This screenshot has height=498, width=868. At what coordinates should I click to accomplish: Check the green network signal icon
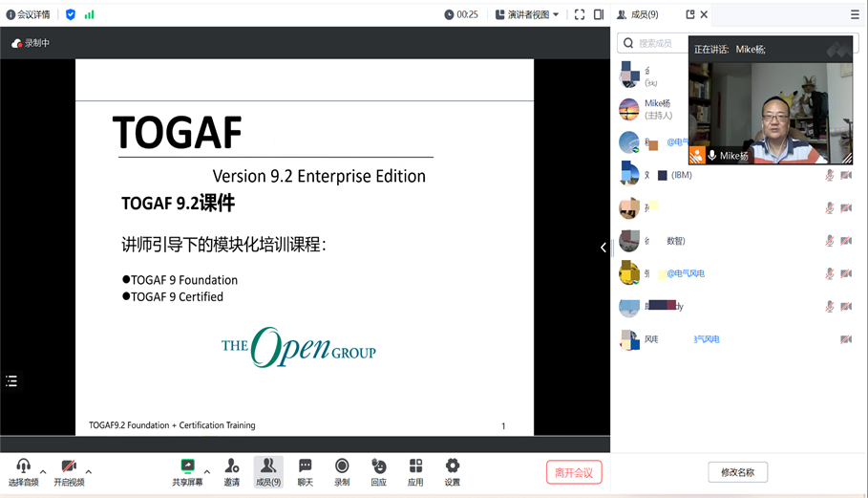point(89,15)
